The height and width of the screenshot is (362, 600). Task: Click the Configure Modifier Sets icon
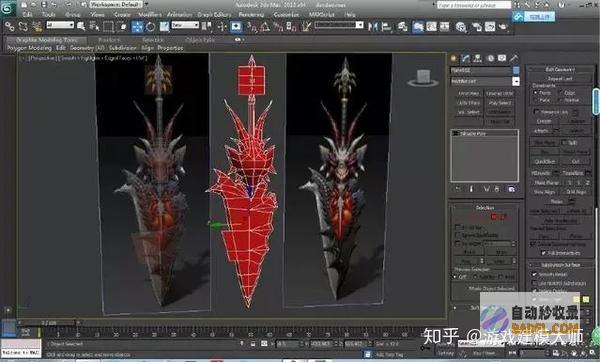coord(511,189)
